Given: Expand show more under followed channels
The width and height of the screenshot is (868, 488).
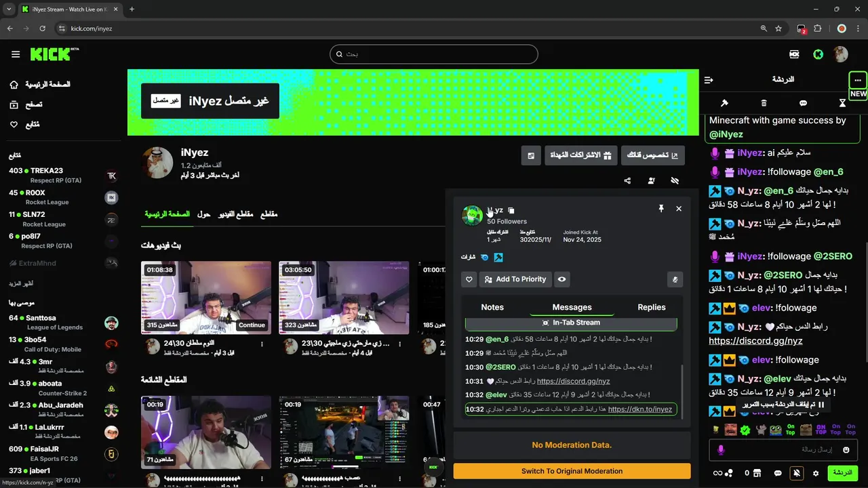Looking at the screenshot, I should click(x=21, y=283).
